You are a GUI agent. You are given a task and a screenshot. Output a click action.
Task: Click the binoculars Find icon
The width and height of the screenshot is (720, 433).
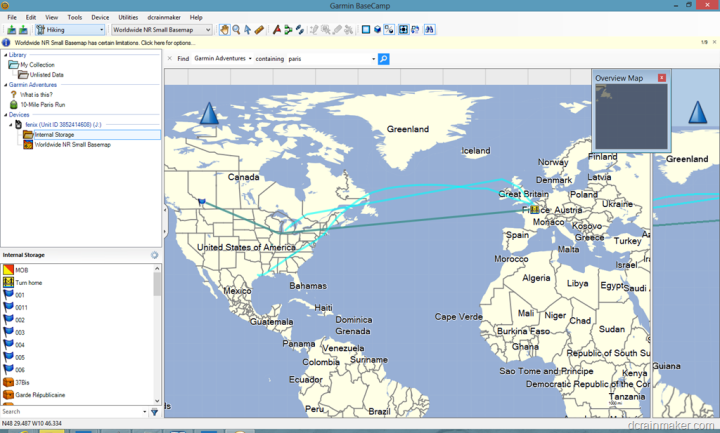429,30
